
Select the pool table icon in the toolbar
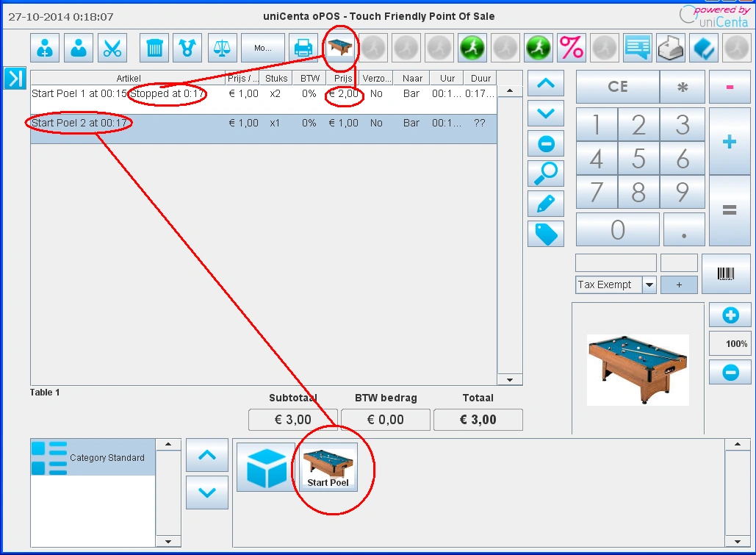click(339, 47)
